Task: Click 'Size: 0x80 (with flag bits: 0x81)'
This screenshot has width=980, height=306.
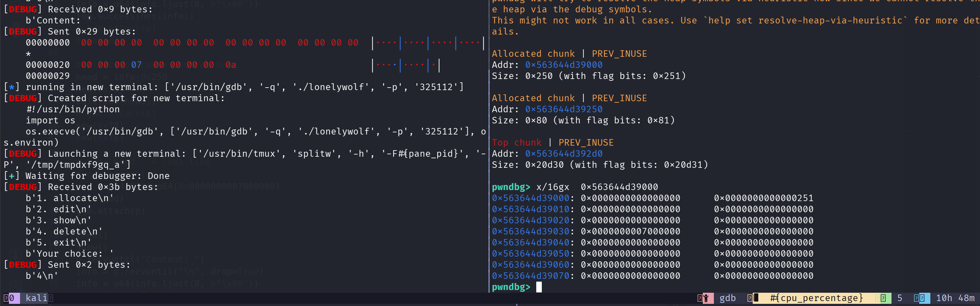Action: (583, 120)
